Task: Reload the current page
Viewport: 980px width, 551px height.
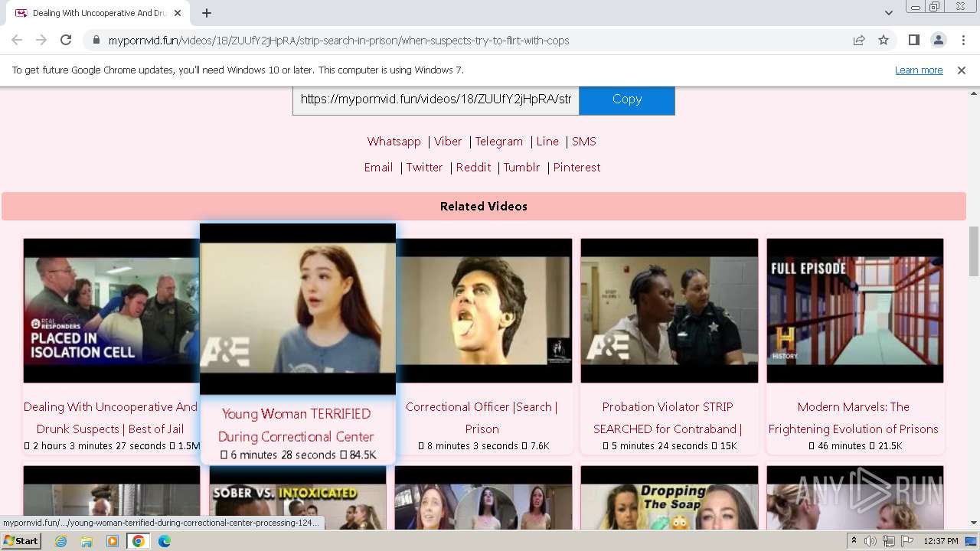Action: pos(66,41)
